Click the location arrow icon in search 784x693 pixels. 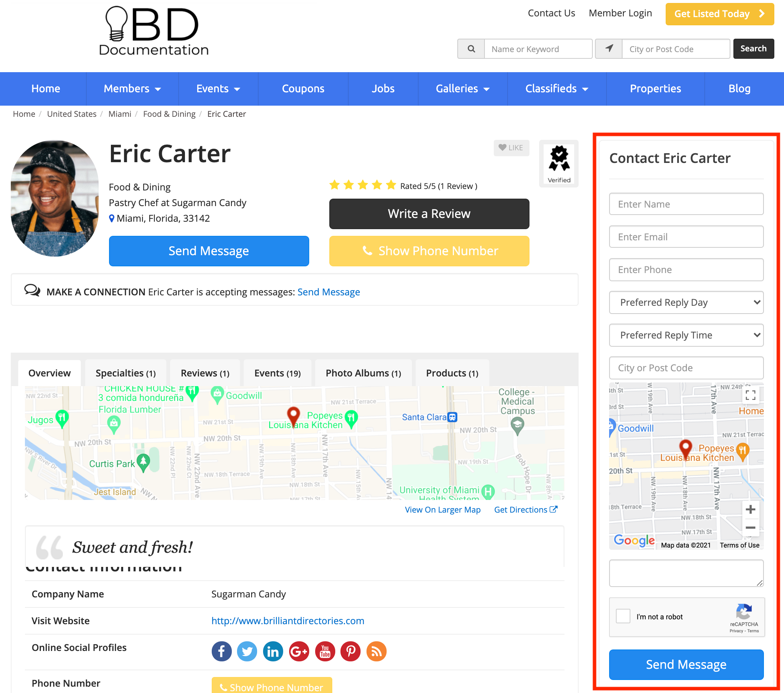pyautogui.click(x=609, y=49)
